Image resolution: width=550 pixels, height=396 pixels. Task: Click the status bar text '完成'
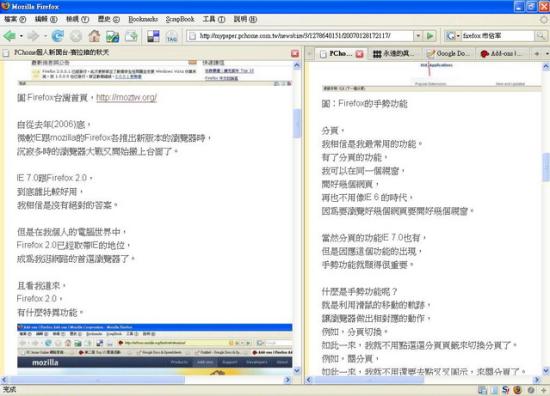pyautogui.click(x=9, y=389)
